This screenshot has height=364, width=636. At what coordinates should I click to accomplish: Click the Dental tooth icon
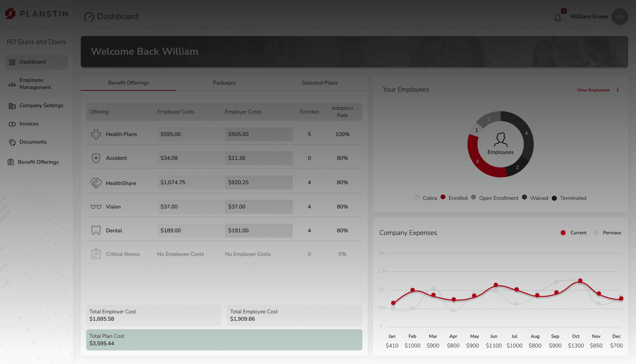tap(96, 230)
